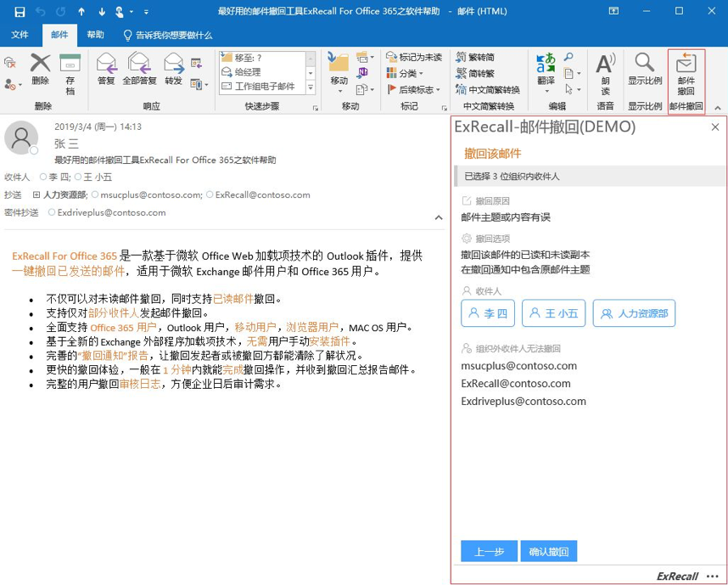728x585 pixels.
Task: Click sender 张三 avatar picture
Action: click(21, 138)
